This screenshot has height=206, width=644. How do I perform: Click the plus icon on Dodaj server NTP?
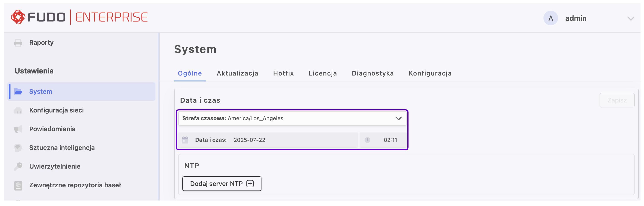click(250, 184)
